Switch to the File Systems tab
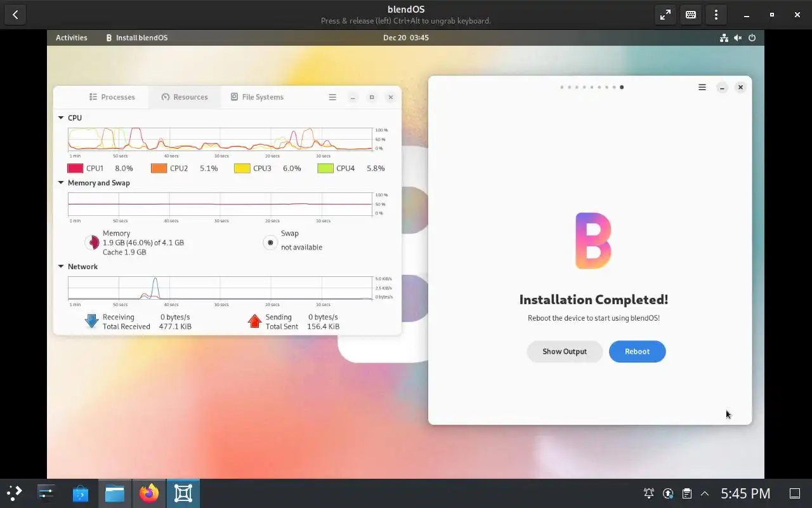The width and height of the screenshot is (812, 508). point(257,97)
